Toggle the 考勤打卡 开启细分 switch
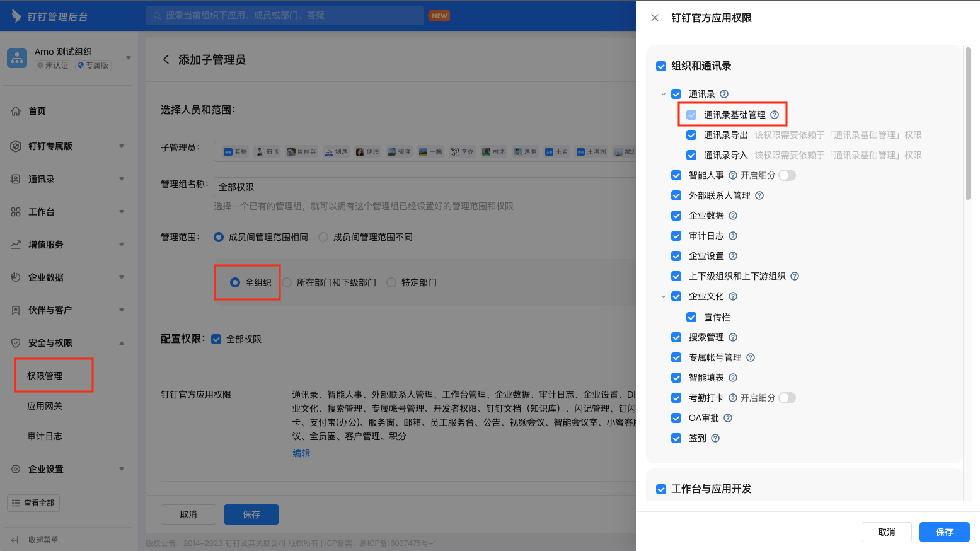 coord(787,398)
